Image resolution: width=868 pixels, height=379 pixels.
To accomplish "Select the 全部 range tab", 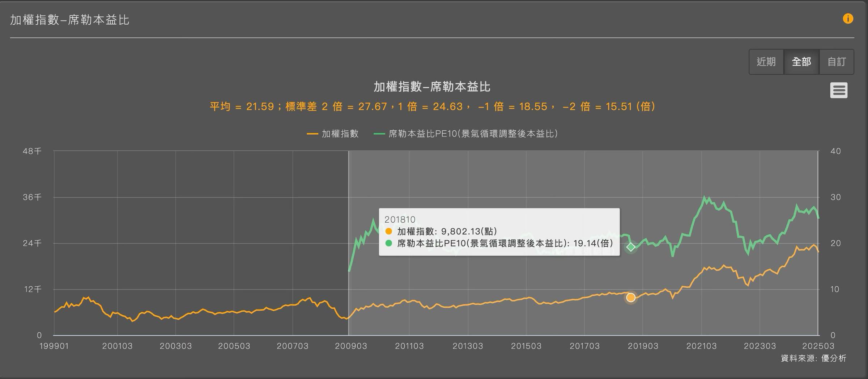I will coord(801,62).
